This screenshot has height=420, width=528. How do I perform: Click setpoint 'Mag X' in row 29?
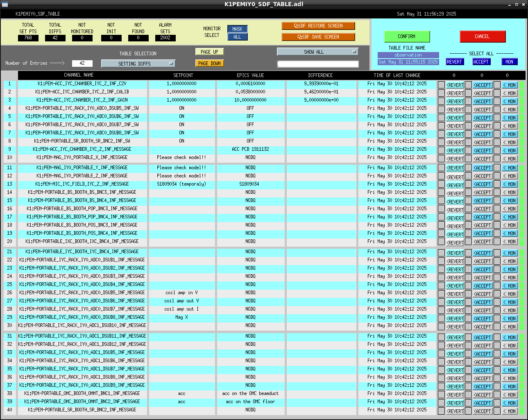(x=181, y=317)
